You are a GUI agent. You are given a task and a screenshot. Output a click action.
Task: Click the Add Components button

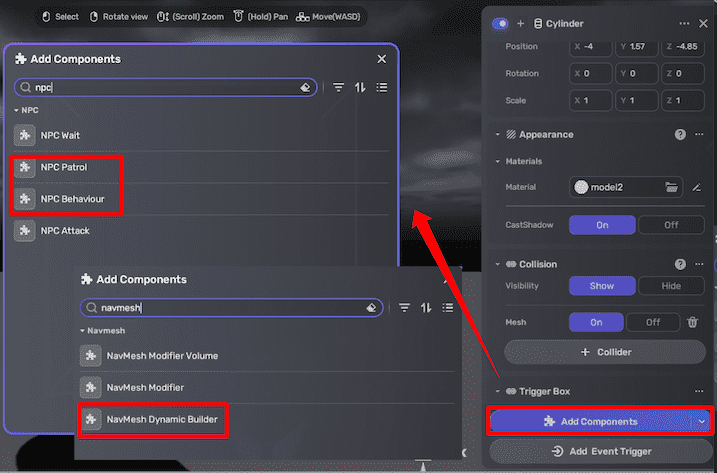[x=590, y=422]
